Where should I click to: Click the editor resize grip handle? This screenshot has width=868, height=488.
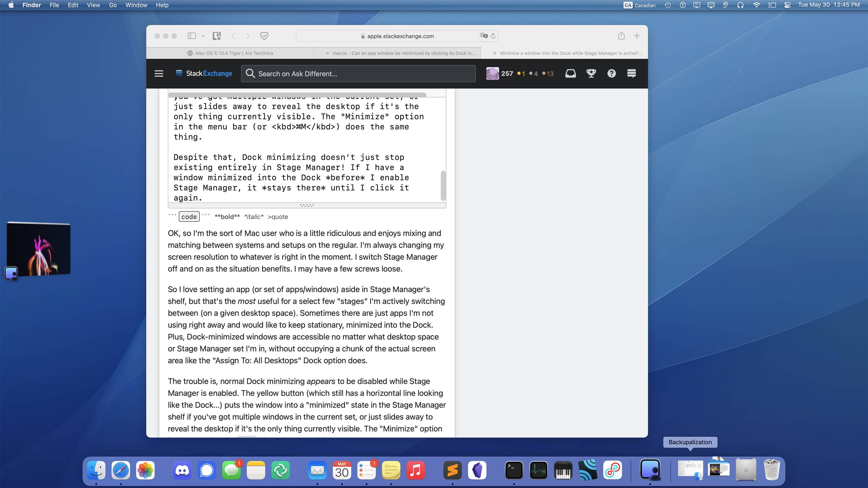307,205
